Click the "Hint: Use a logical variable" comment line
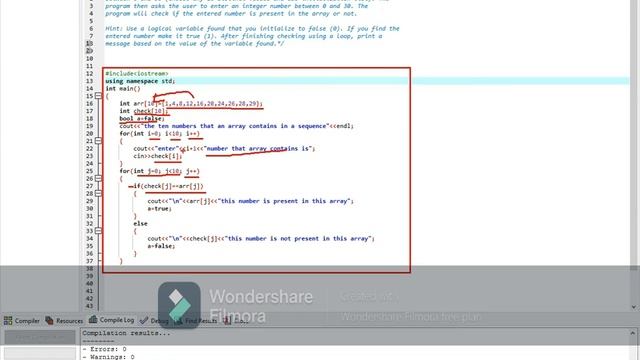 click(x=252, y=29)
